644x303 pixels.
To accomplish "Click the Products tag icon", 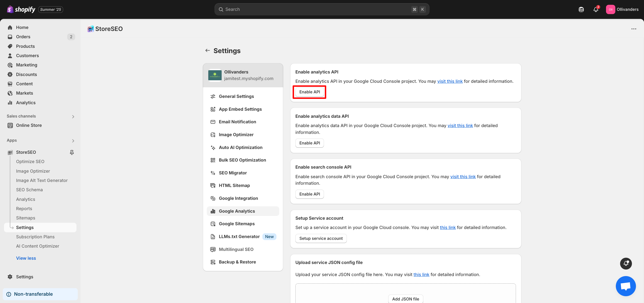I will click(x=10, y=46).
